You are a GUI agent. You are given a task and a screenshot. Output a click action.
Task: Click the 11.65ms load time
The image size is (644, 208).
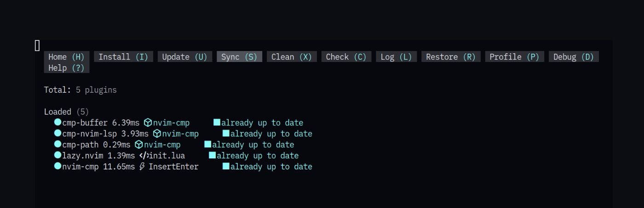tap(119, 167)
